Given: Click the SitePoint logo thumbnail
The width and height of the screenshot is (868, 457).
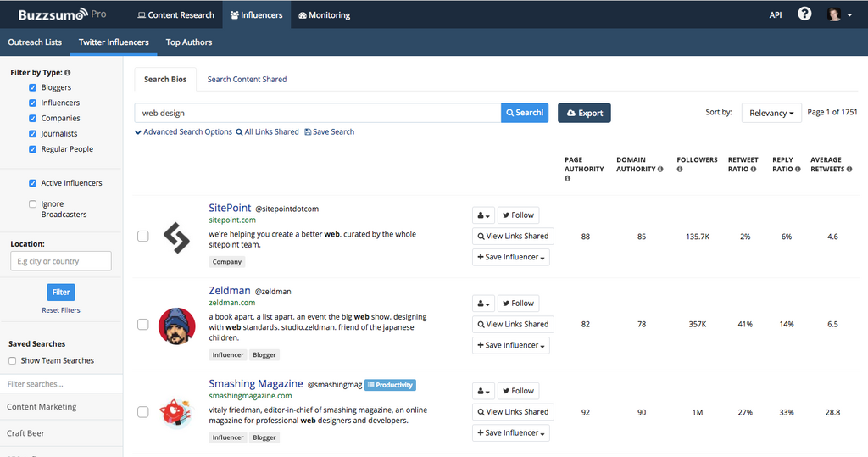Looking at the screenshot, I should [x=177, y=237].
